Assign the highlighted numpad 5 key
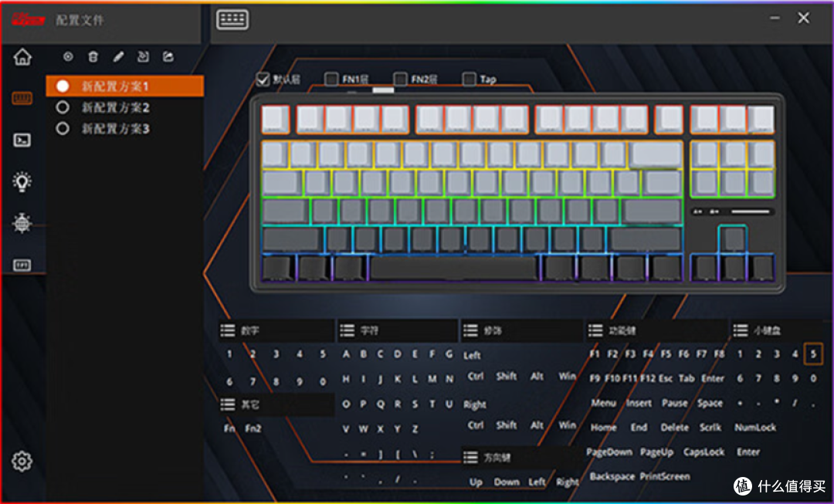 (x=813, y=353)
